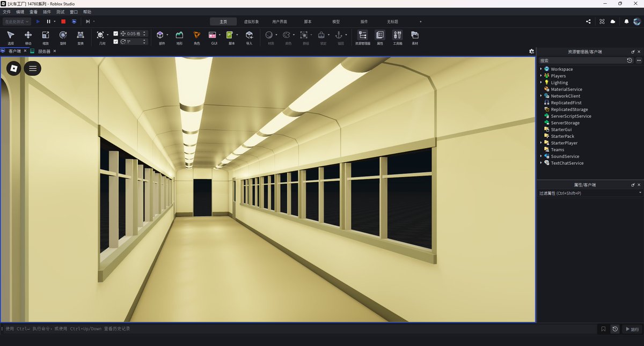Open the 文件 menu
The height and width of the screenshot is (346, 644).
(x=7, y=12)
